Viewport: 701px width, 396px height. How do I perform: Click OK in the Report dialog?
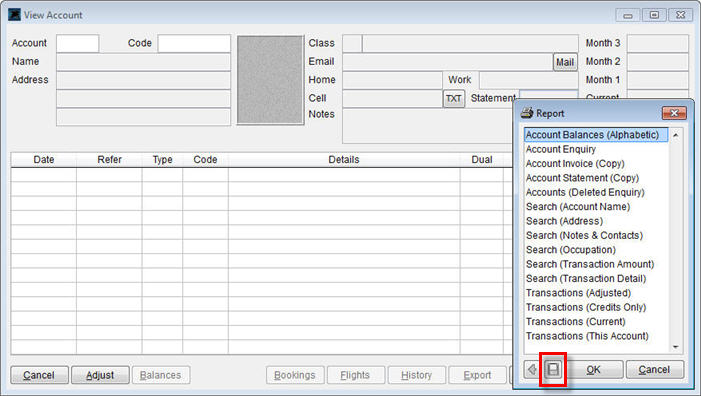tap(594, 370)
